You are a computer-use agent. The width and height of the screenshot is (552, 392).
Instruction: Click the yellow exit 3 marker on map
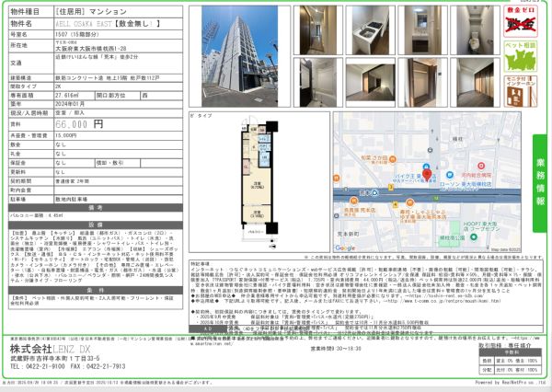click(x=391, y=188)
